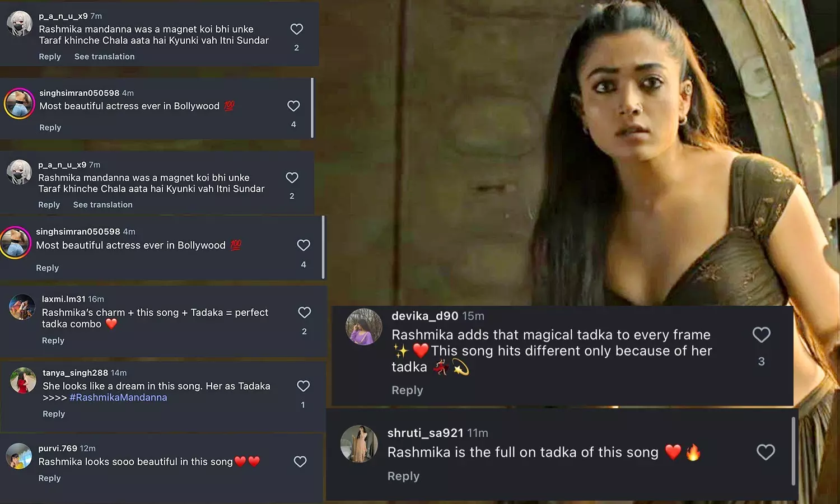Like laxmi.lm31's tadka combo comment
The height and width of the screenshot is (504, 840).
click(305, 312)
